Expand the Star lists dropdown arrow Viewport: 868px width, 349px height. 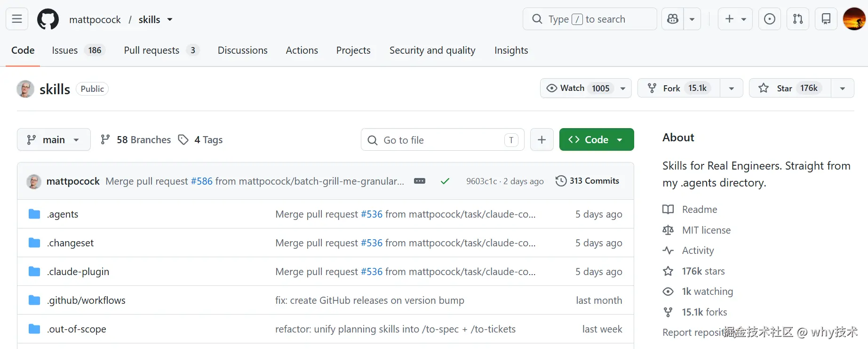pyautogui.click(x=843, y=88)
